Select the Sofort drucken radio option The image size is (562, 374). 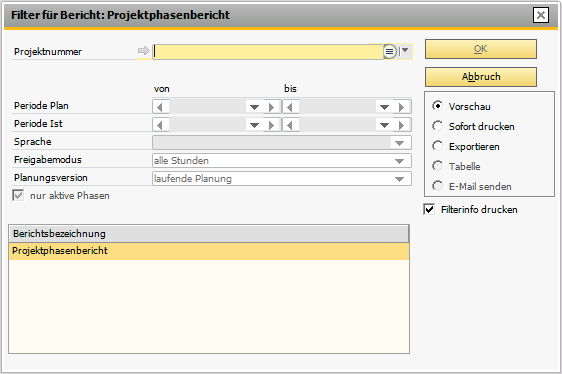pos(437,126)
